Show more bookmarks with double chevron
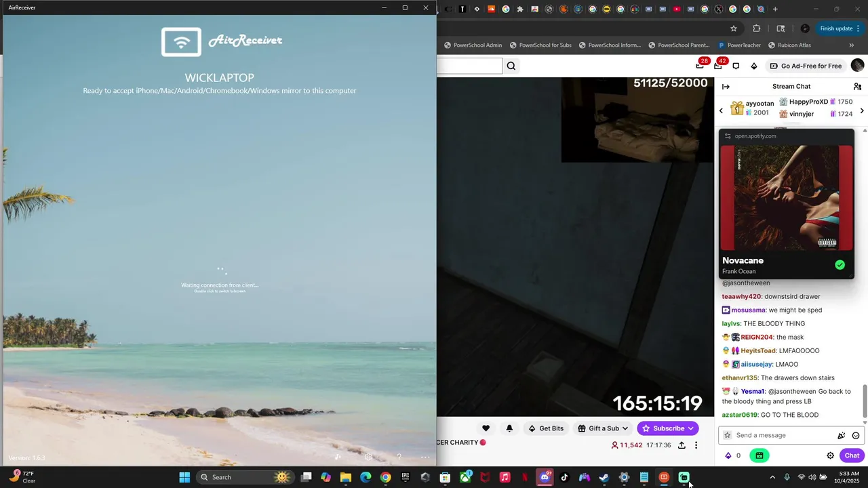The width and height of the screenshot is (868, 488). 852,45
